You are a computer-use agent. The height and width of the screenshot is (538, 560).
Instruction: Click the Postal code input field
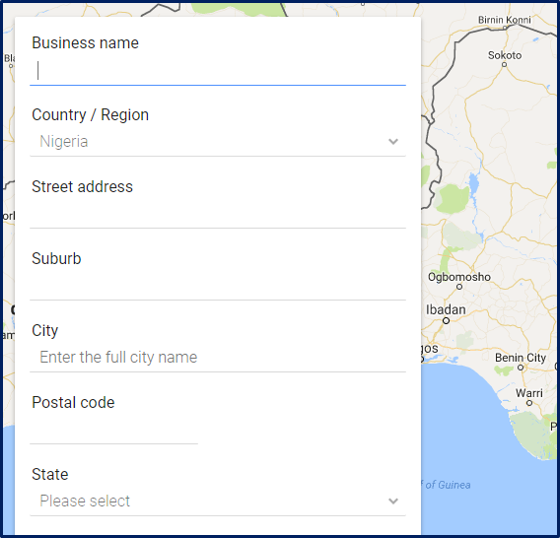(x=114, y=430)
